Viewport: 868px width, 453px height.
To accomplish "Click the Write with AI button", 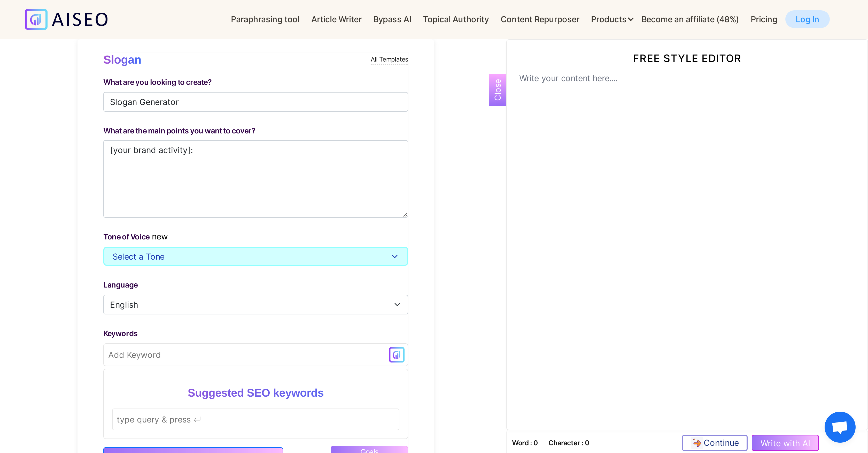I will [x=785, y=443].
